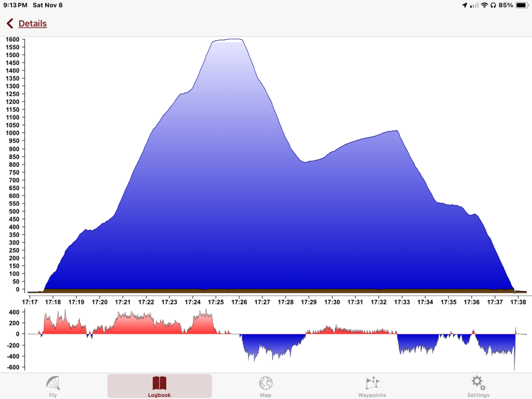Go back via the Details link
Screen dimensions: 532x399
click(32, 24)
